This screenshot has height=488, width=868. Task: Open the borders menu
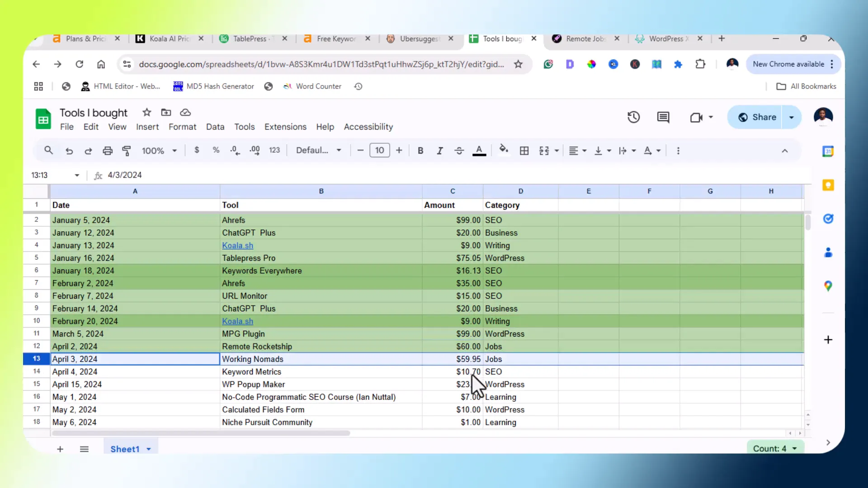[524, 151]
